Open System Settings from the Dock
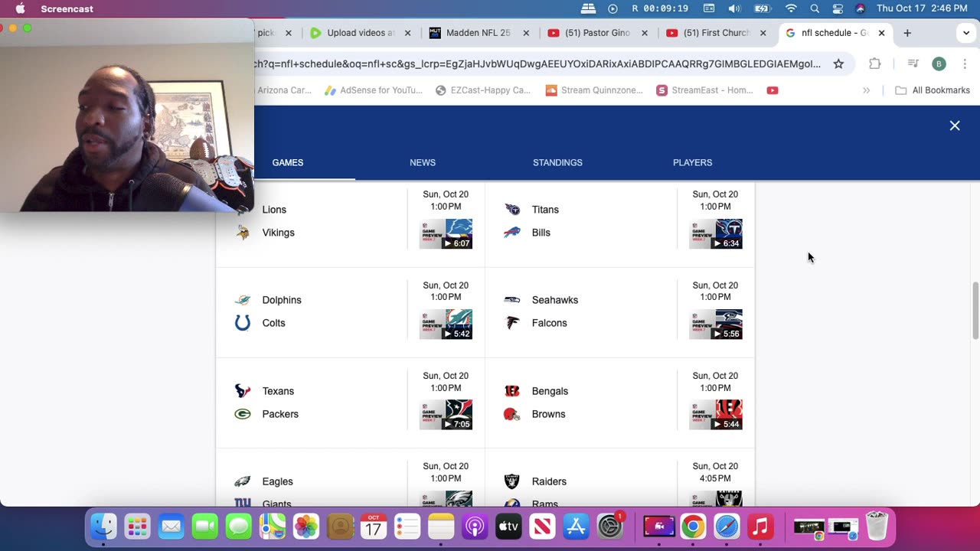The width and height of the screenshot is (980, 551). click(610, 527)
